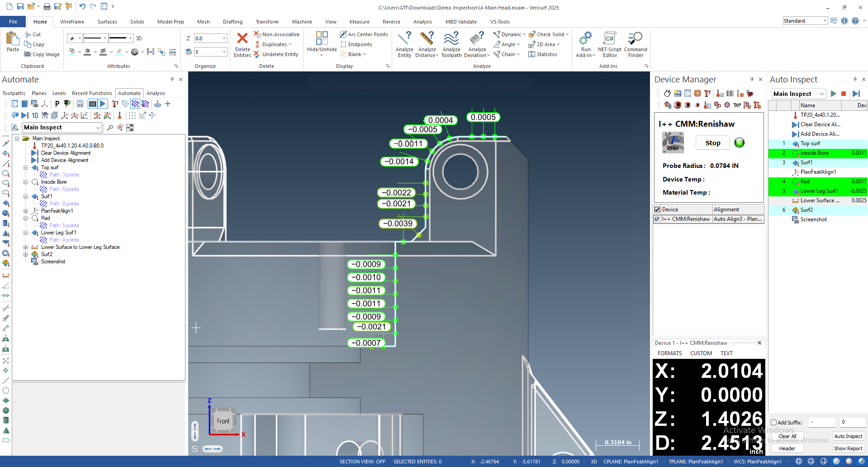Expand the PlanFeatAlign1 tree node
Screen dimensions: 868x467
coord(26,211)
